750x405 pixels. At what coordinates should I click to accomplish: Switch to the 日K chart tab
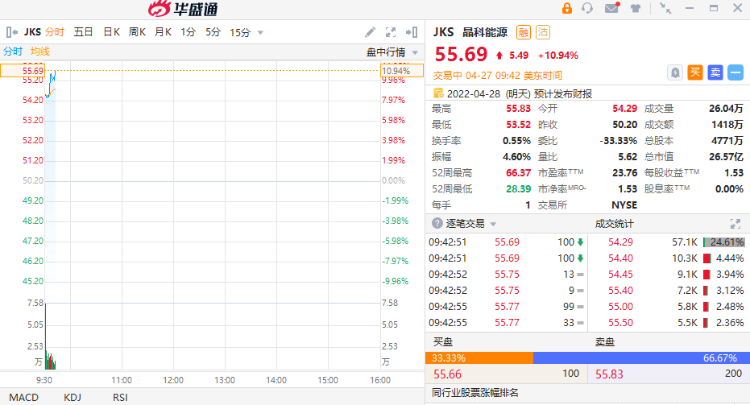point(111,32)
